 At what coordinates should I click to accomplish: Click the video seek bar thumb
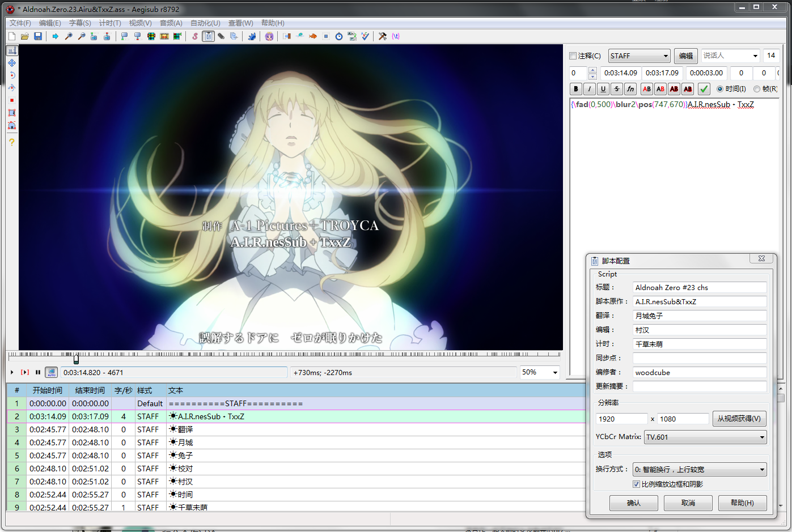click(76, 359)
